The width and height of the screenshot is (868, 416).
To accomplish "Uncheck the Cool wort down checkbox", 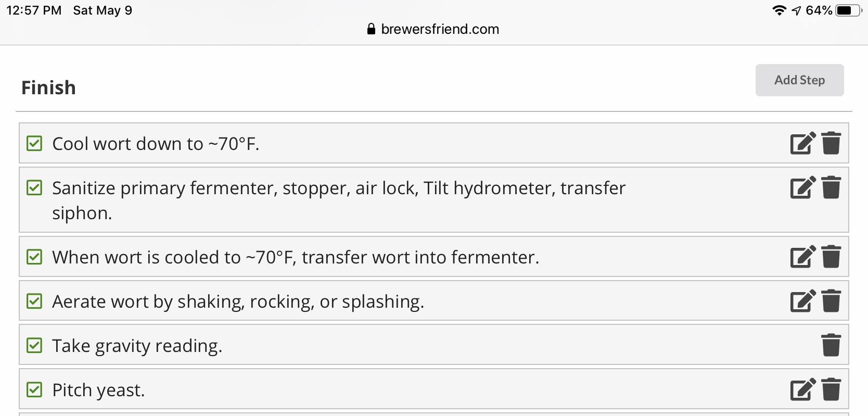I will 34,143.
